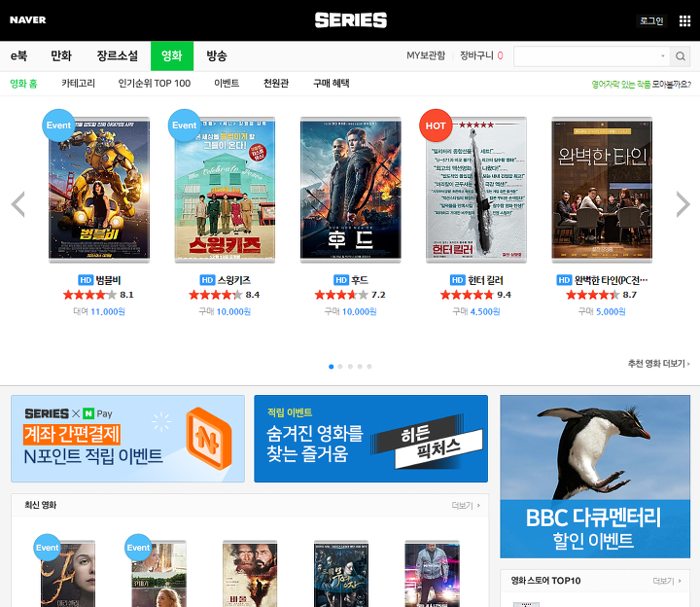Click 영어자막 있는 작품 모아볼까요 link

(x=641, y=84)
